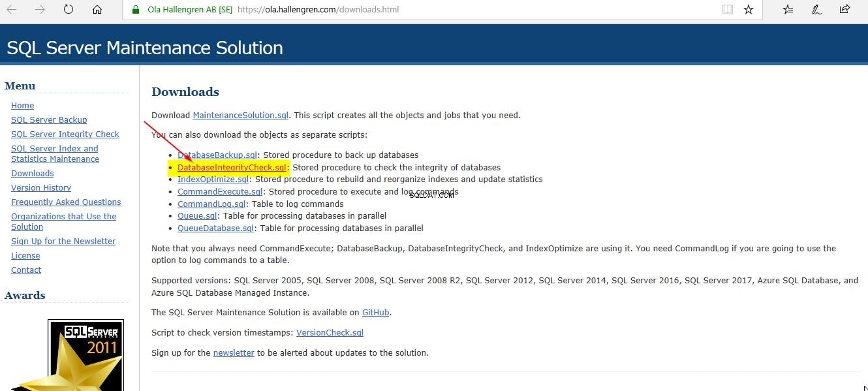Reload the page with the refresh icon
This screenshot has height=391, width=868.
[x=69, y=10]
